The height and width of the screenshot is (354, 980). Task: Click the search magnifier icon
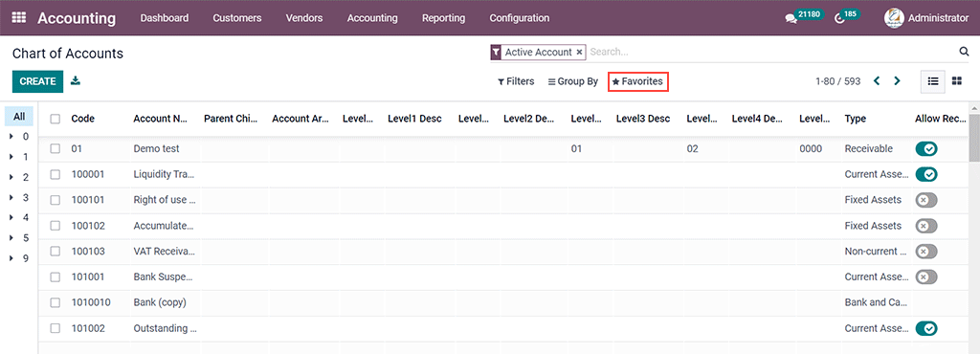pyautogui.click(x=964, y=52)
